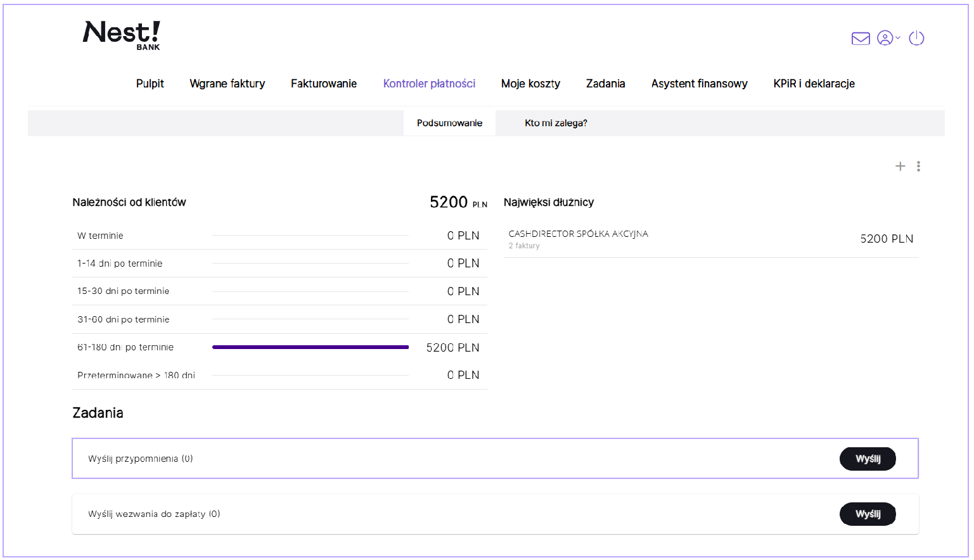This screenshot has height=560, width=974.
Task: Select 31-60 dni po terminie row
Action: [x=279, y=319]
